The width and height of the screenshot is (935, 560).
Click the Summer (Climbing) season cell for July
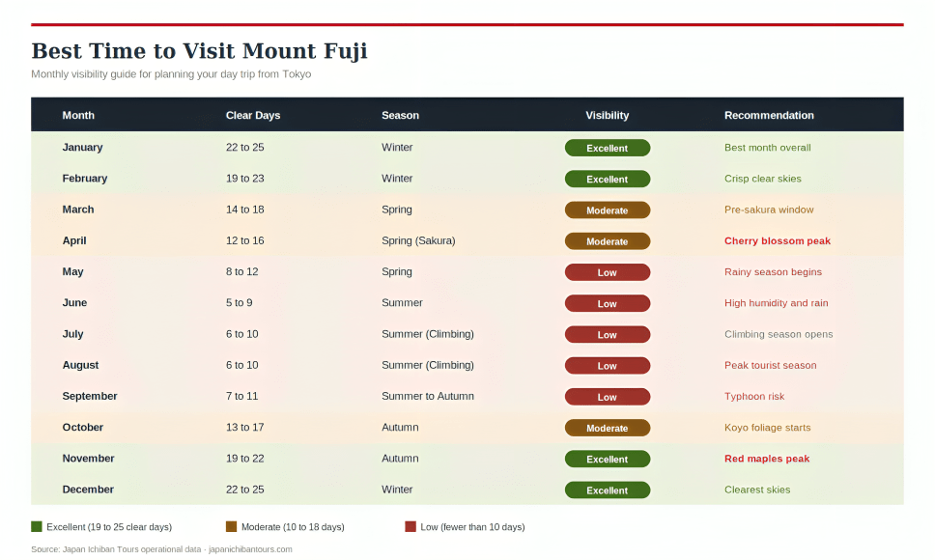pos(427,334)
